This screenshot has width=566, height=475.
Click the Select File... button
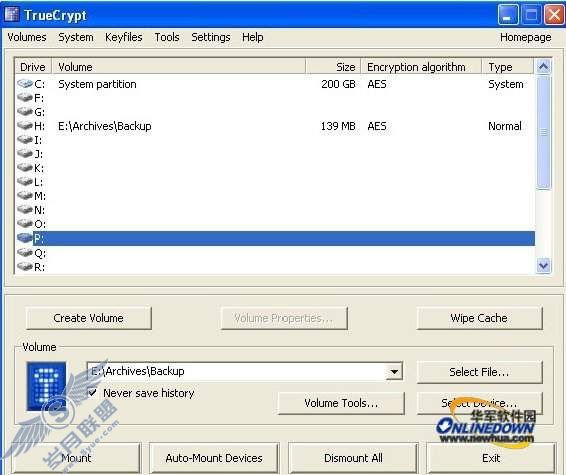coord(479,372)
